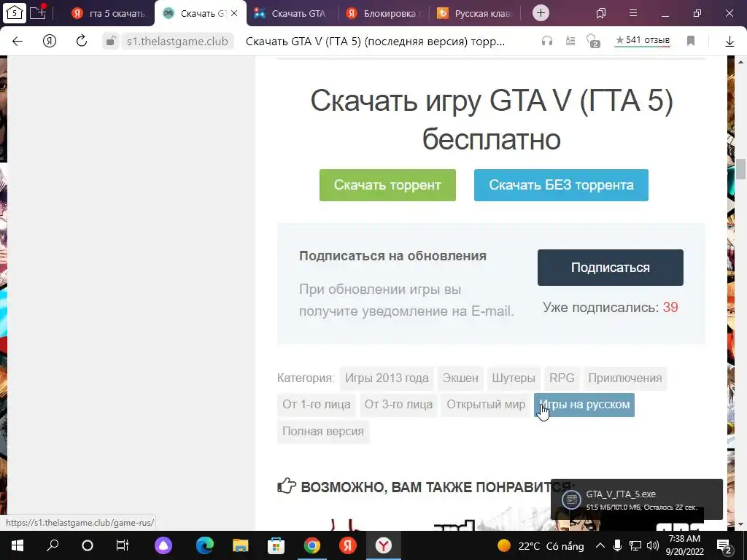
Task: Reload the page with the refresh icon
Action: click(x=82, y=41)
